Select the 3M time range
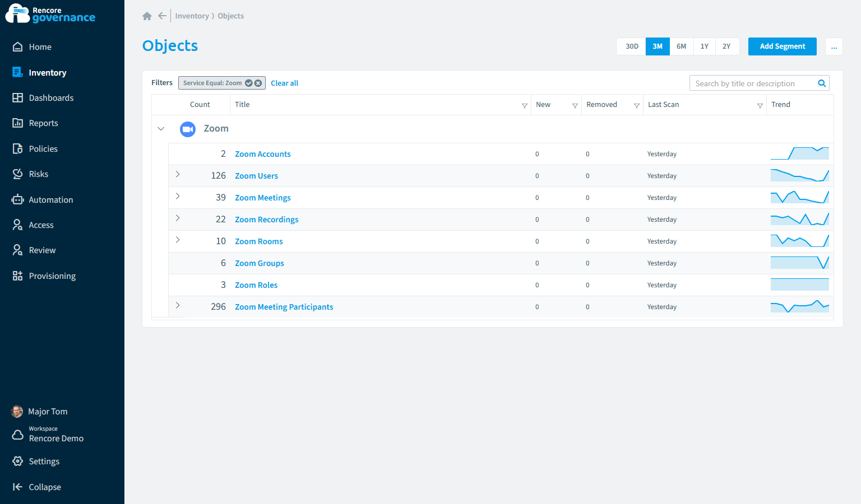The height and width of the screenshot is (504, 861). point(658,46)
